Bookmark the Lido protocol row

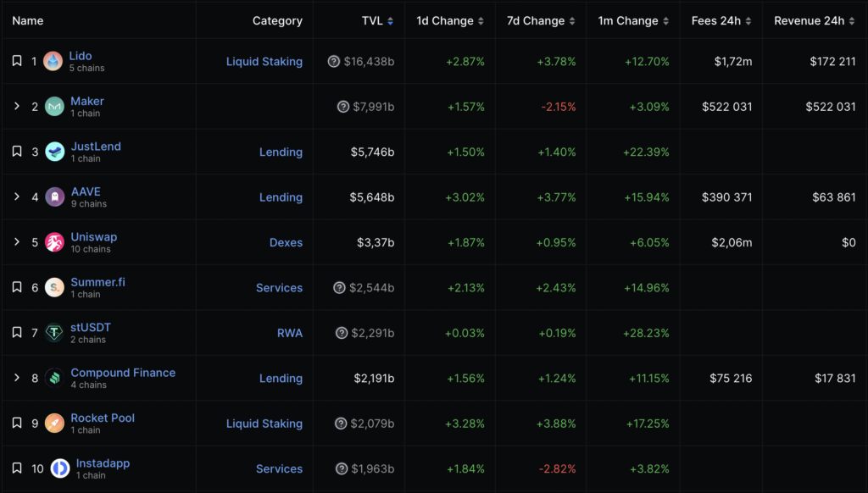[17, 61]
